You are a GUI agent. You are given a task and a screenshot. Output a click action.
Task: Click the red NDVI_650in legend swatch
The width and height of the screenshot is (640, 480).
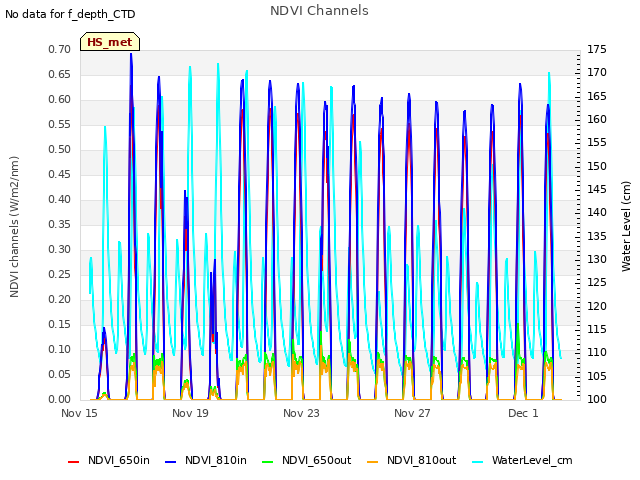coord(73,462)
